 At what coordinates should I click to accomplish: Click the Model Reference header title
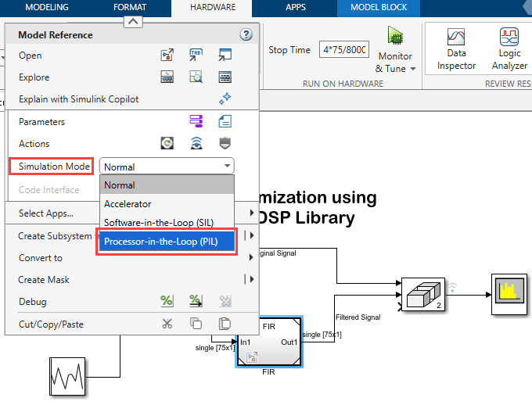pos(56,35)
